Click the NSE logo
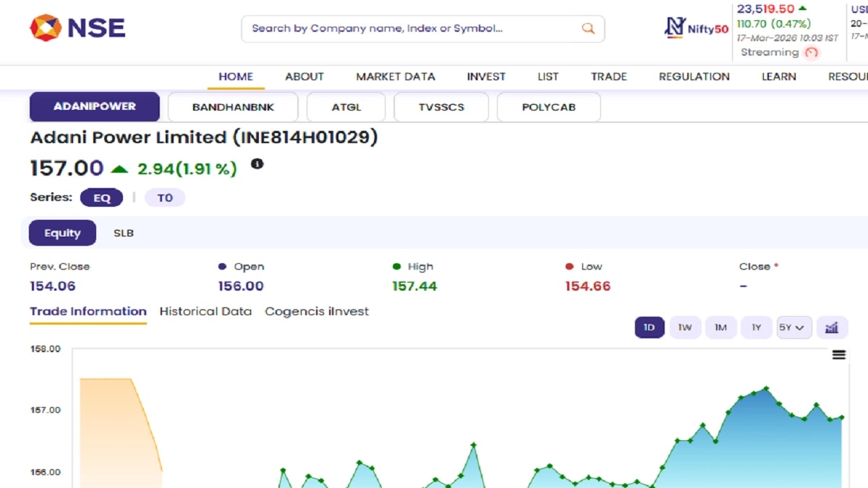The height and width of the screenshot is (488, 868). (77, 28)
